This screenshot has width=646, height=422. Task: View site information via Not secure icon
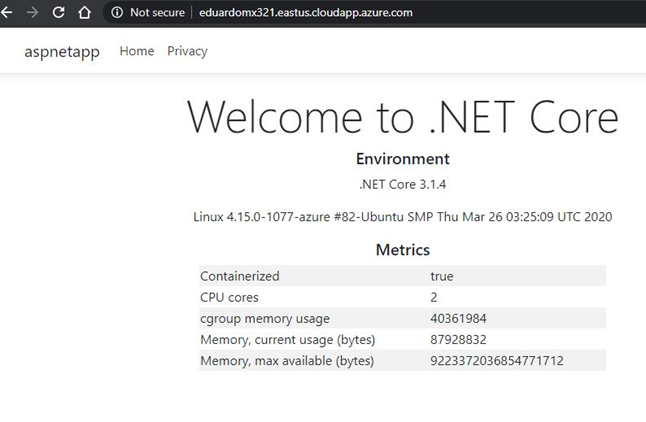117,12
